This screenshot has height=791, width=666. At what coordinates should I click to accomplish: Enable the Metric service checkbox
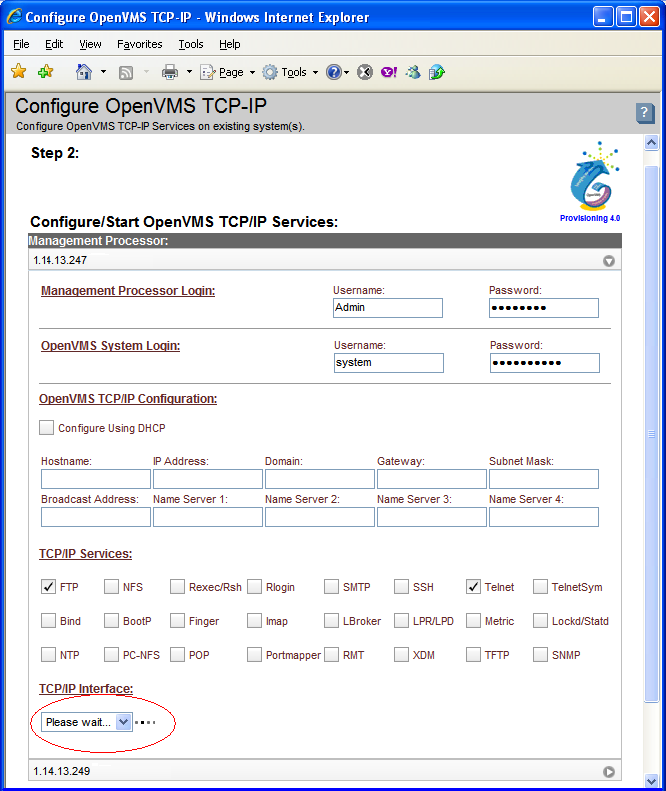tap(473, 620)
